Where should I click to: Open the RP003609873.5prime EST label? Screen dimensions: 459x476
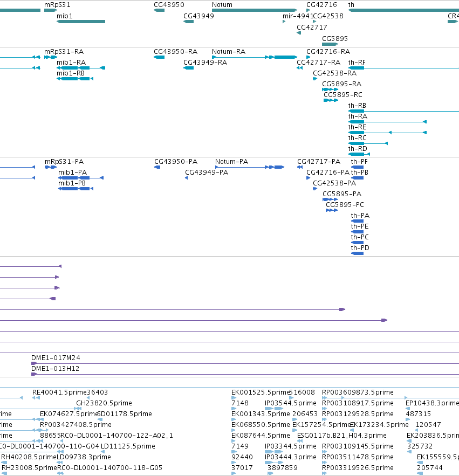[x=358, y=392]
